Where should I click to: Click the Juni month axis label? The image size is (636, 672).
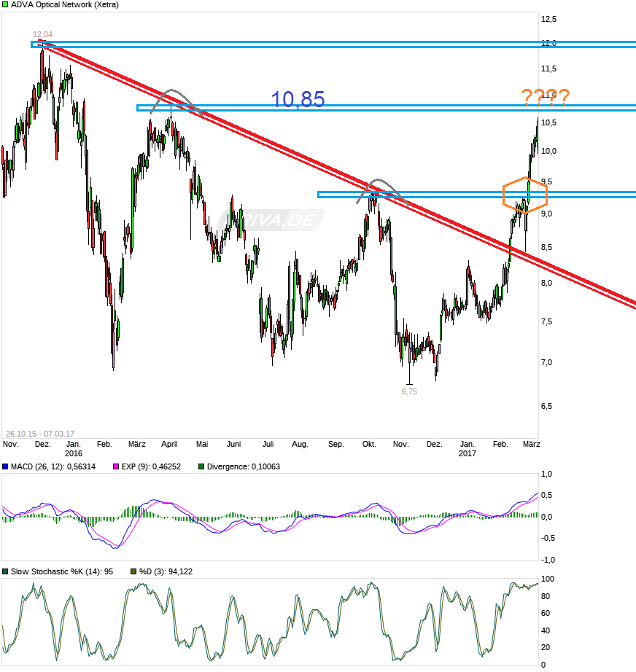[x=233, y=444]
